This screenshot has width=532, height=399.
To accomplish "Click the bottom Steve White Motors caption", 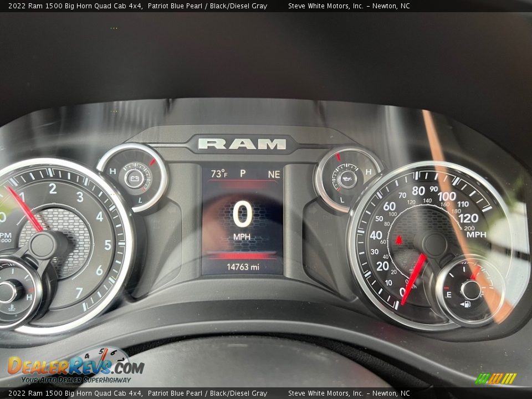I will (349, 393).
